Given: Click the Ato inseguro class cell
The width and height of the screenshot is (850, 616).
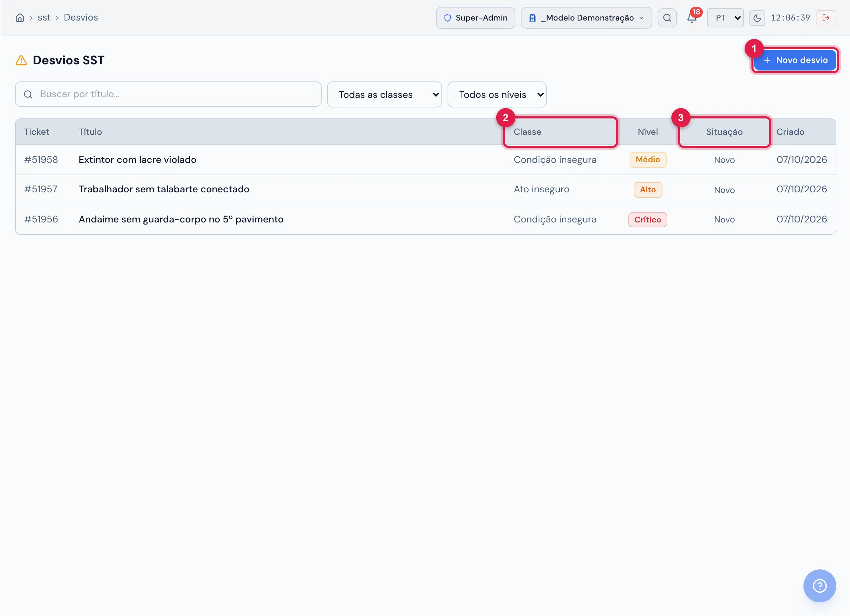Looking at the screenshot, I should tap(541, 189).
